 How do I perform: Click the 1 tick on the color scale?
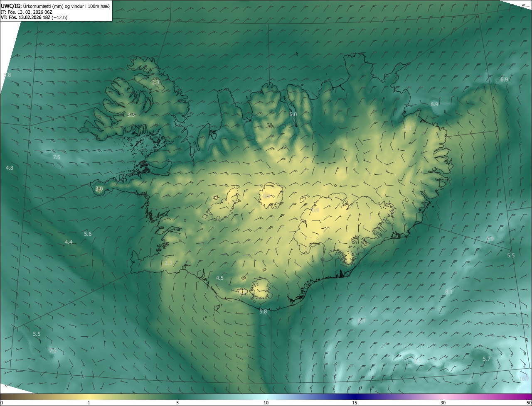pyautogui.click(x=89, y=403)
